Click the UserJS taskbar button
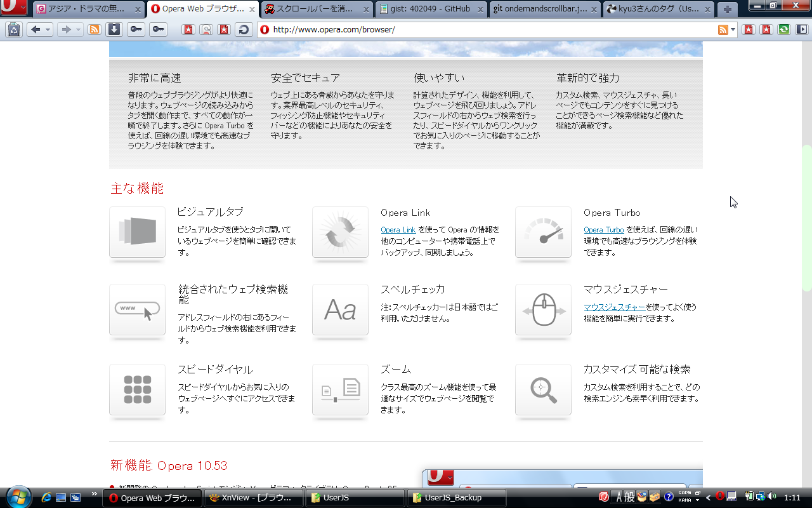Viewport: 812px width, 508px height. tap(355, 498)
